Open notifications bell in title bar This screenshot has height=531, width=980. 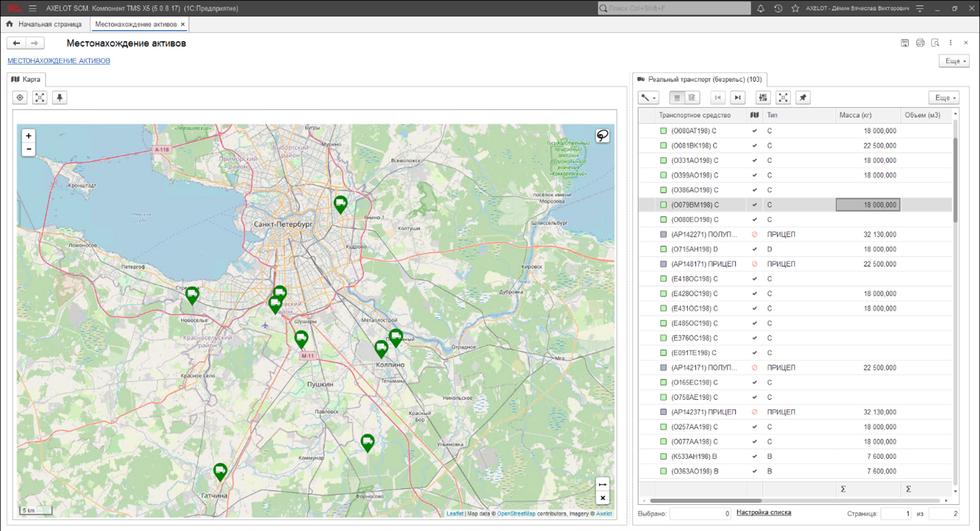(761, 8)
